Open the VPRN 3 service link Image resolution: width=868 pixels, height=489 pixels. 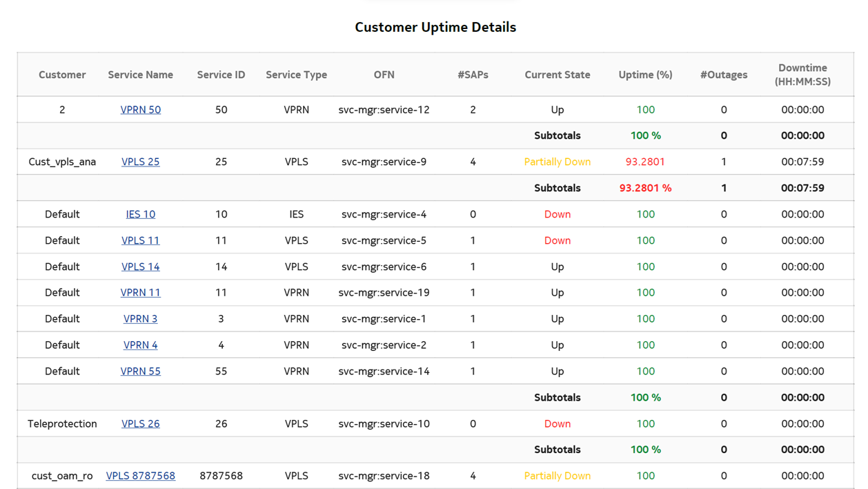coord(140,319)
